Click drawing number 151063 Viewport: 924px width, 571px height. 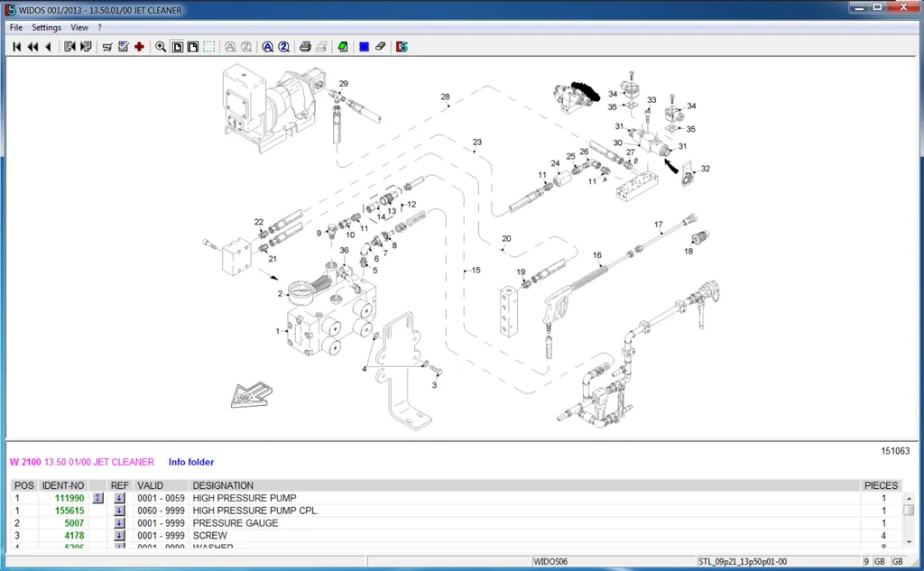coord(895,451)
